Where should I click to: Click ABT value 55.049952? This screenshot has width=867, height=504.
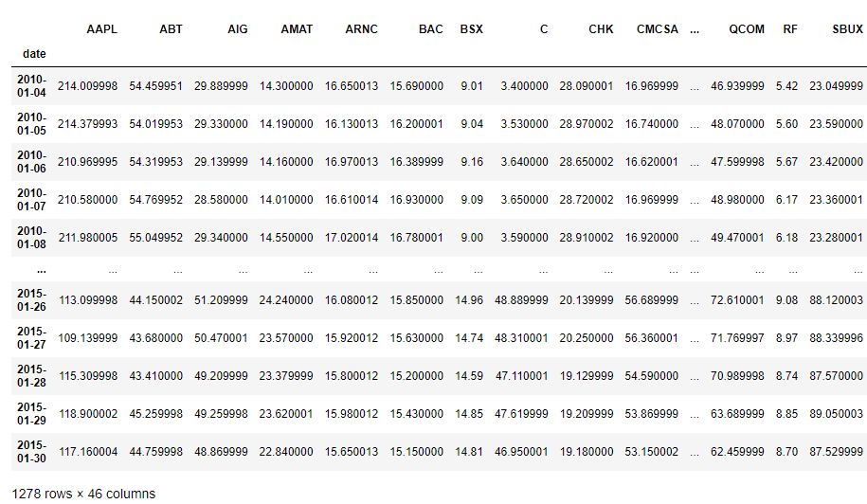pyautogui.click(x=156, y=238)
